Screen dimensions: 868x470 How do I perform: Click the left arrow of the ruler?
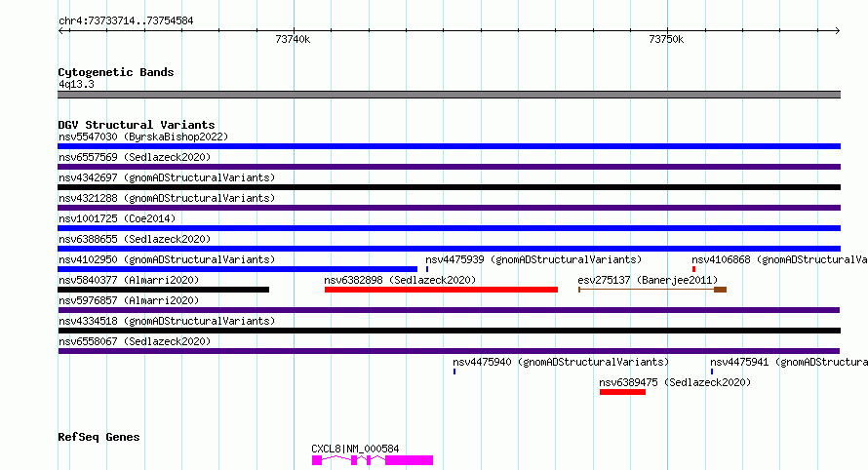60,30
